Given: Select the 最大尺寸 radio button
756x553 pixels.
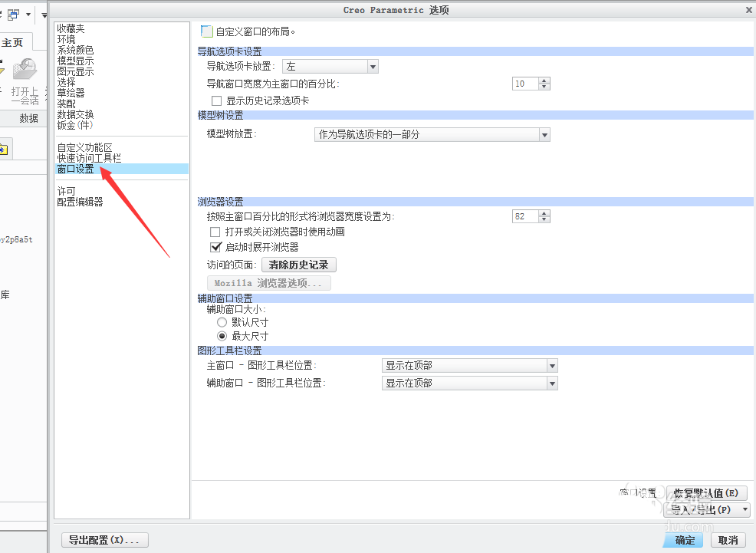Looking at the screenshot, I should (222, 336).
